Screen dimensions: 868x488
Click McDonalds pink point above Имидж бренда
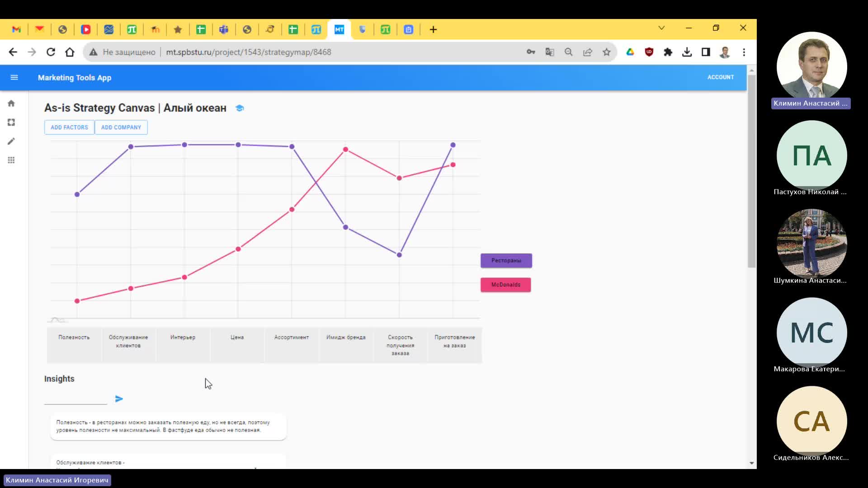click(345, 150)
